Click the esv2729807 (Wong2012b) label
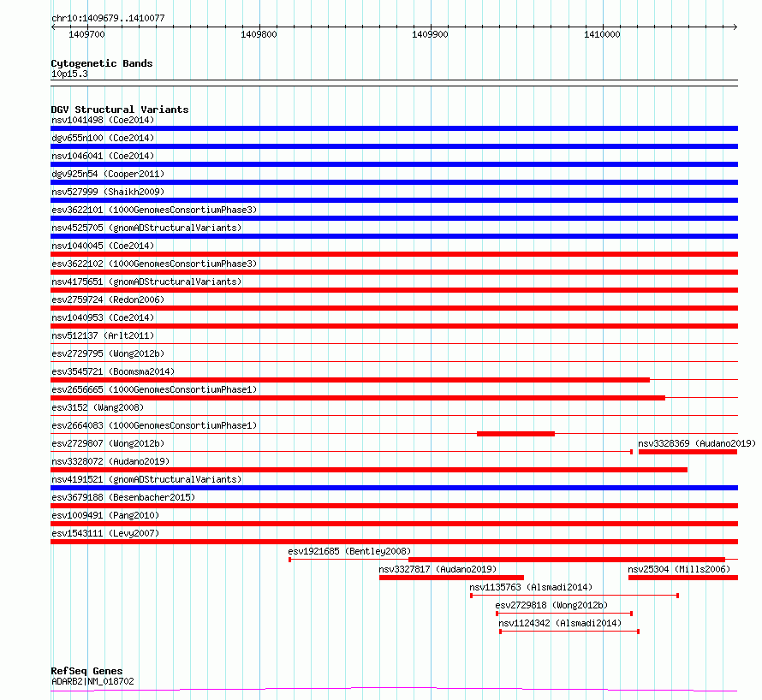This screenshot has height=700, width=762. tap(108, 443)
